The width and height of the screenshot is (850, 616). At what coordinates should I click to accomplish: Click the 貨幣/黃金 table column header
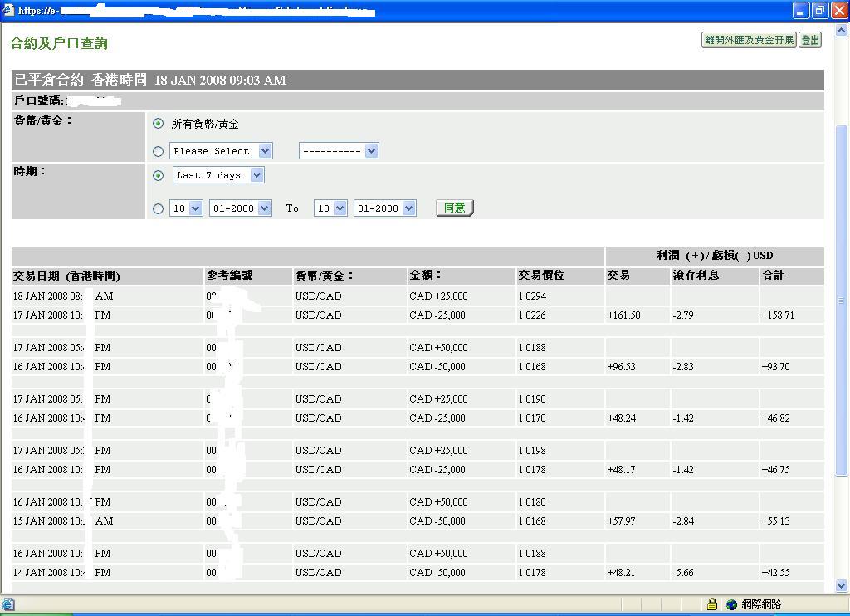coord(325,276)
